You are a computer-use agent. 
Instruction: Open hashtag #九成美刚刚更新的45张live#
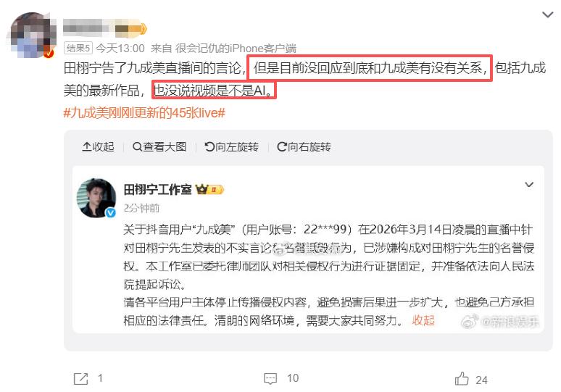pyautogui.click(x=144, y=113)
